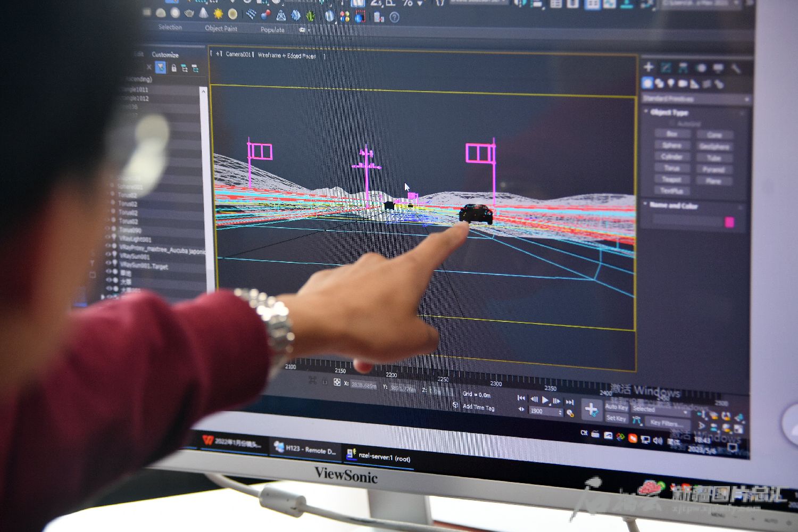The height and width of the screenshot is (532, 798).
Task: Select the Cameras category icon
Action: pos(683,84)
